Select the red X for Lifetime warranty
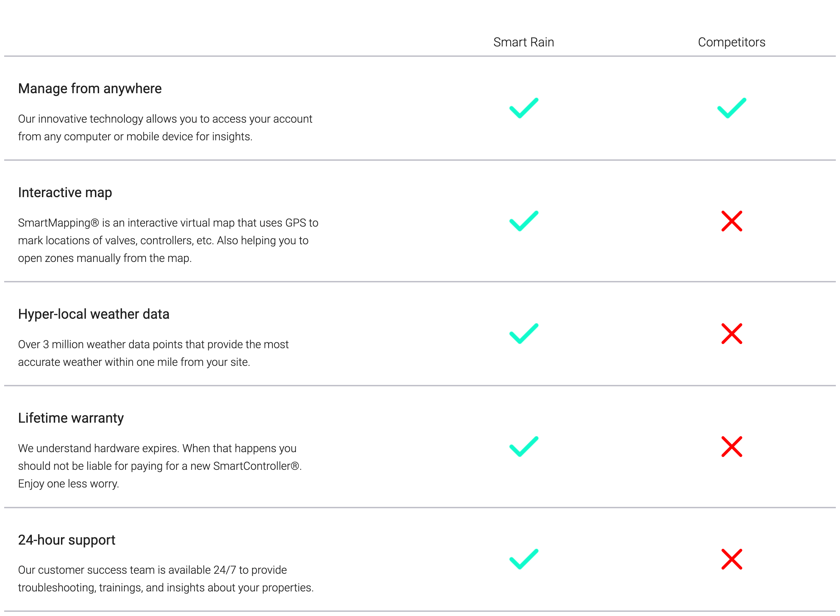 (x=732, y=447)
